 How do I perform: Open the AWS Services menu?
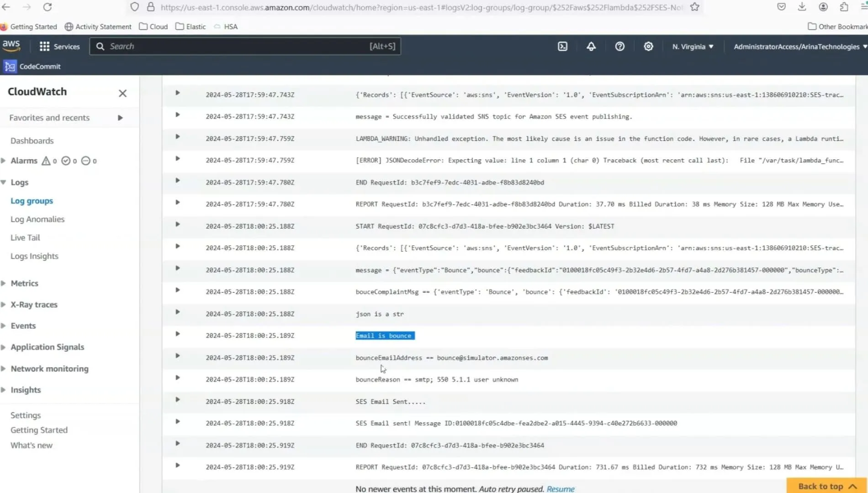[x=59, y=46]
